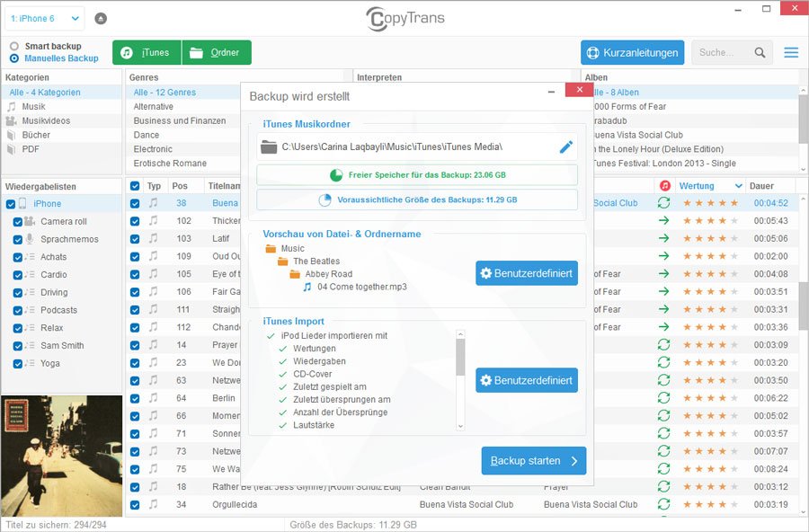Sort tracks by the Typ column header
Image resolution: width=809 pixels, height=532 pixels.
coord(154,186)
